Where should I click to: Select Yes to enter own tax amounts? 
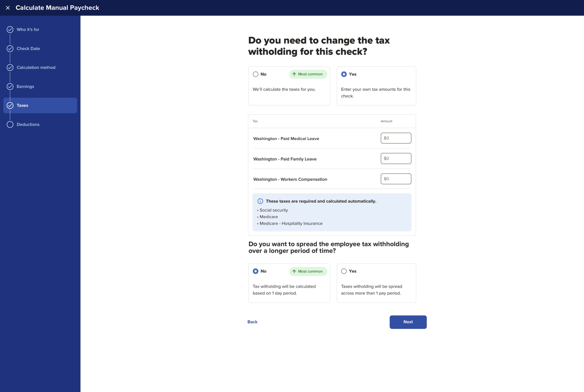click(x=344, y=74)
